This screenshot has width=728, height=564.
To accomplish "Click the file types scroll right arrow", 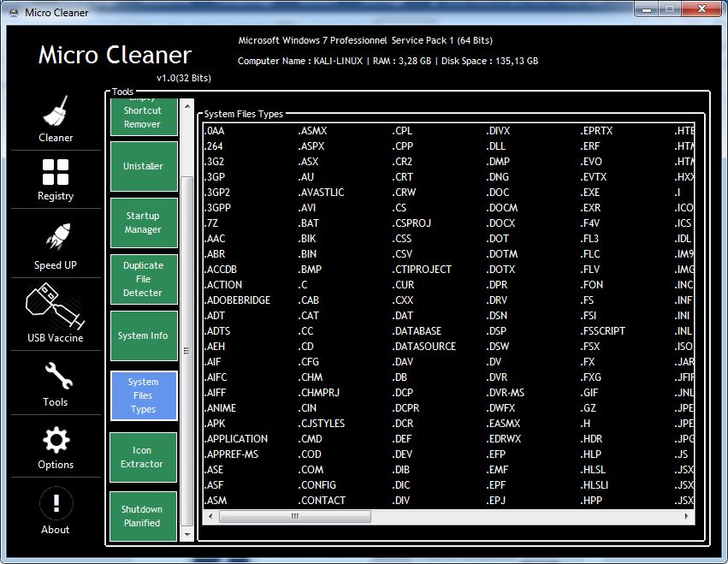I will click(x=687, y=516).
